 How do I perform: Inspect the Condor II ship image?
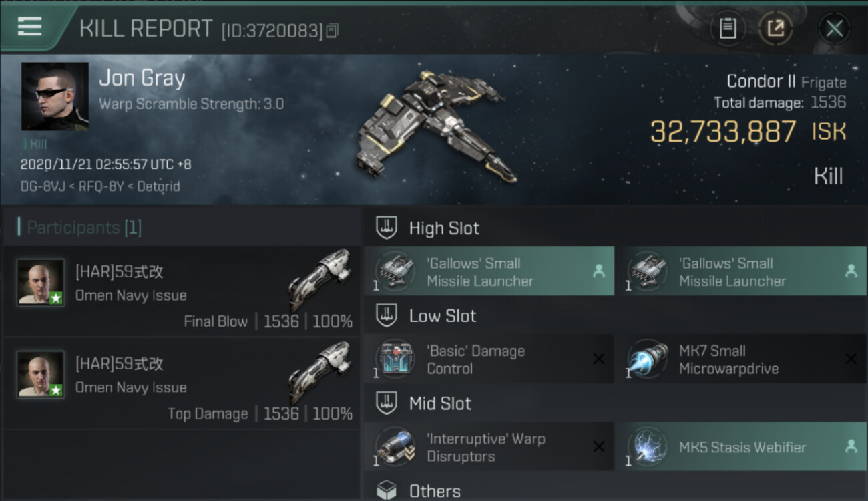(433, 126)
